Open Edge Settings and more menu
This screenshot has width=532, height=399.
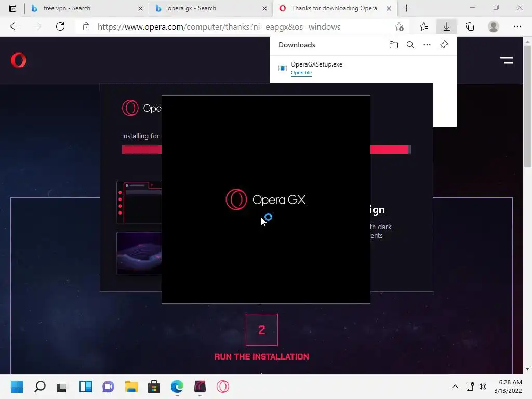[517, 27]
